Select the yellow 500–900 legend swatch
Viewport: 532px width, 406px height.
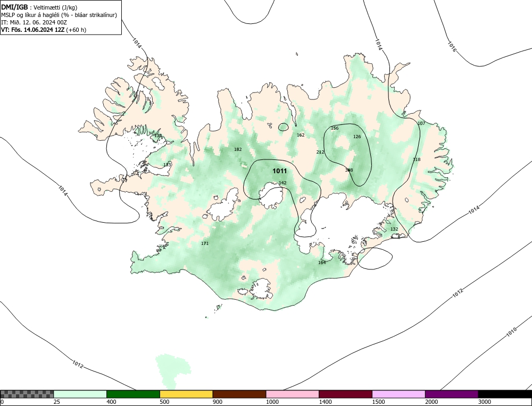[186, 394]
